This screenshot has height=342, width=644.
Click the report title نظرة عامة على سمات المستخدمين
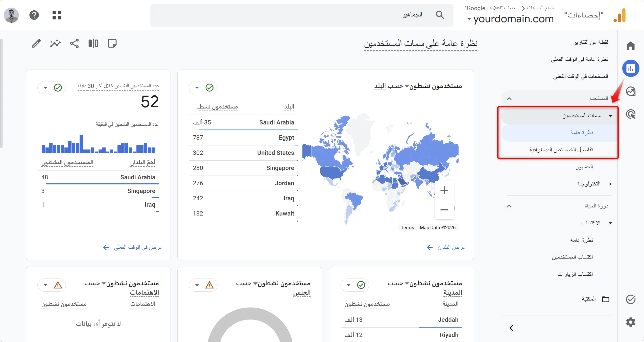[421, 44]
